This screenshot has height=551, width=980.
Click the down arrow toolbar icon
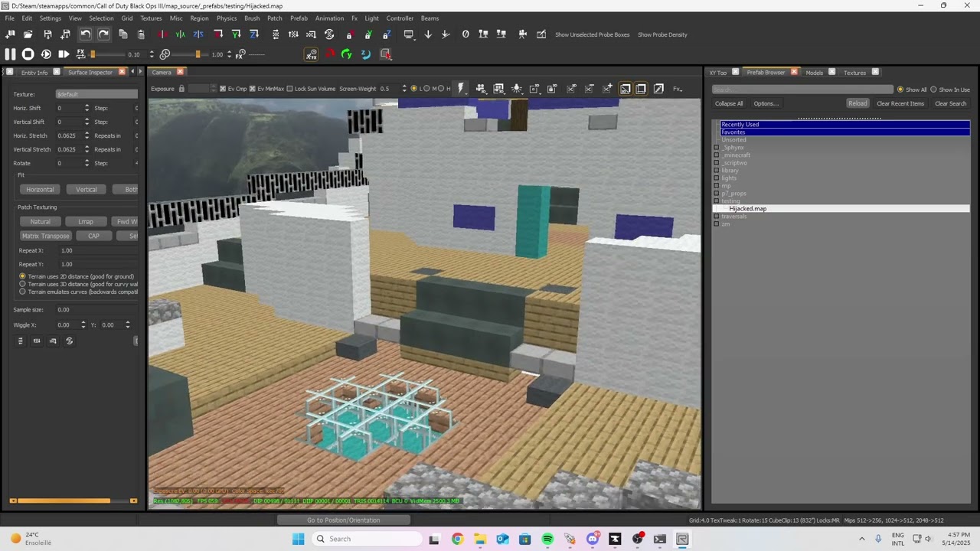pos(428,34)
